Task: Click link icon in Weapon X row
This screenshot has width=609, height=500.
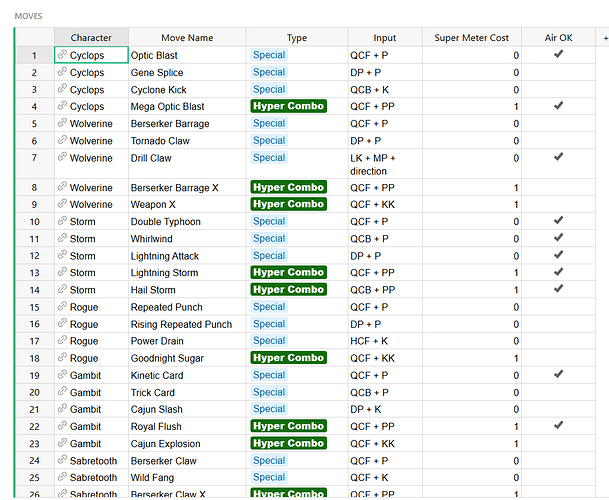Action: [62, 204]
